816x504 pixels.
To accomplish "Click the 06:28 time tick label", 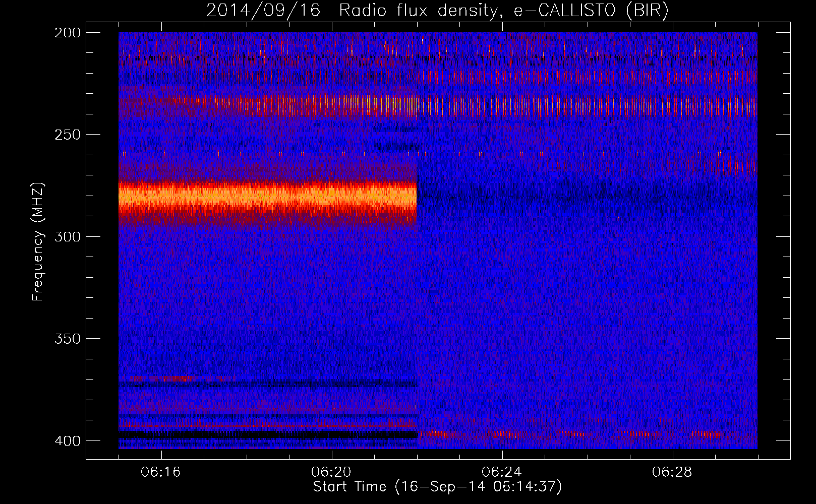I will [672, 472].
